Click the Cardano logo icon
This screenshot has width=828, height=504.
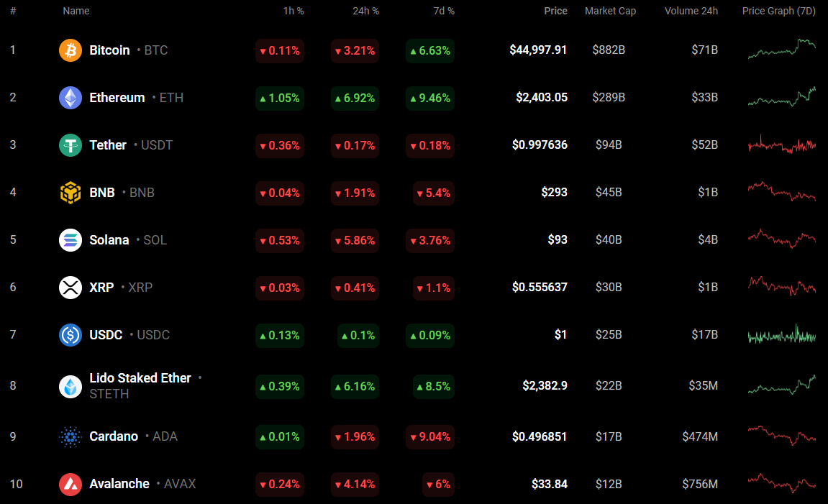pyautogui.click(x=70, y=436)
